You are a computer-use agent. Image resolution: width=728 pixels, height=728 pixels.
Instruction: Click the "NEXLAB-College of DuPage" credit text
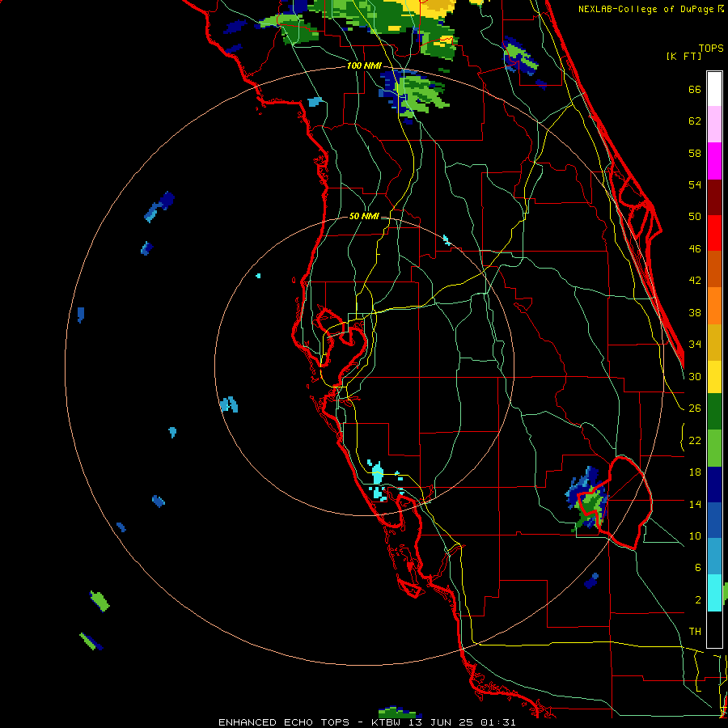click(645, 9)
